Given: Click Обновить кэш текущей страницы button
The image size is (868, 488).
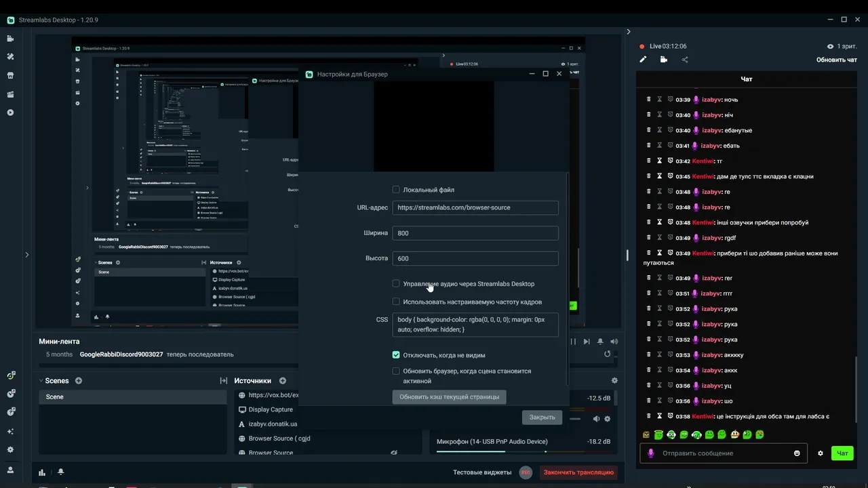Looking at the screenshot, I should (x=449, y=397).
